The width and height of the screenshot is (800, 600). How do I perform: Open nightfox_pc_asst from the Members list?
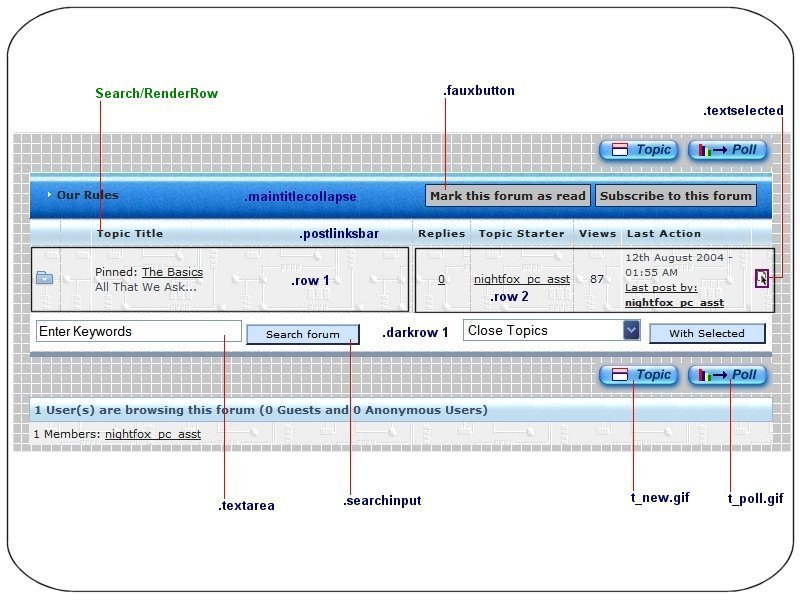point(152,434)
